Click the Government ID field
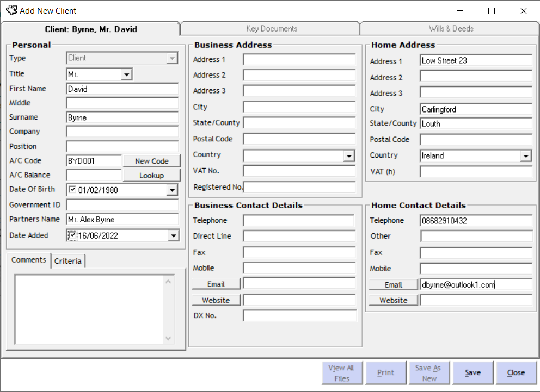Image resolution: width=540 pixels, height=392 pixels. 122,206
